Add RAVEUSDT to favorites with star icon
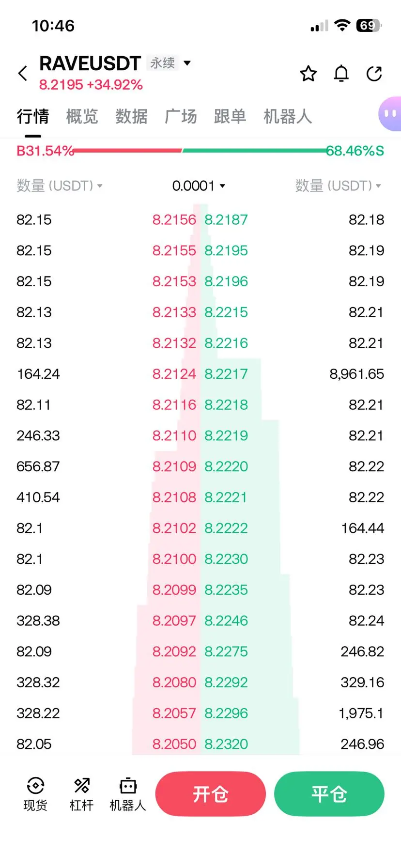Image resolution: width=401 pixels, height=868 pixels. click(x=308, y=74)
